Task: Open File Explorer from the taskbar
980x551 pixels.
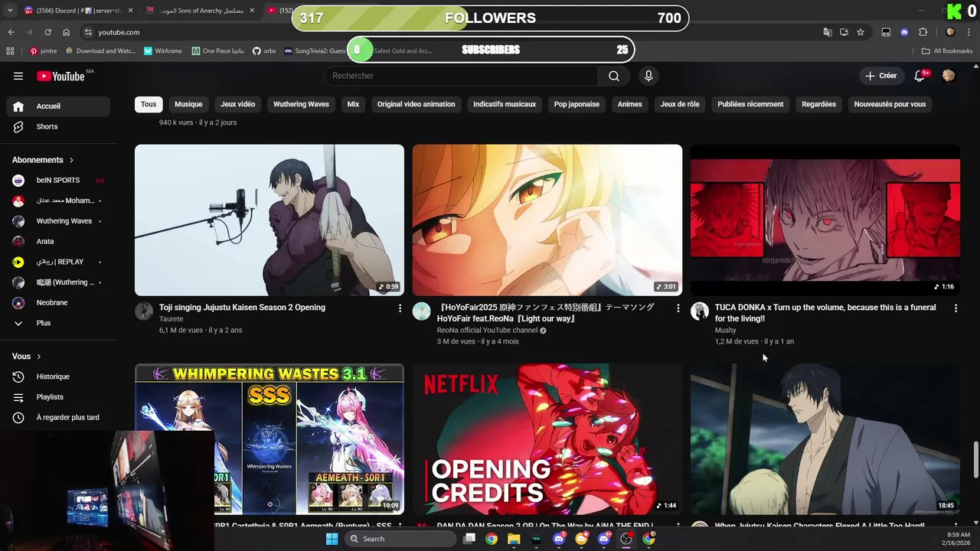Action: point(514,539)
